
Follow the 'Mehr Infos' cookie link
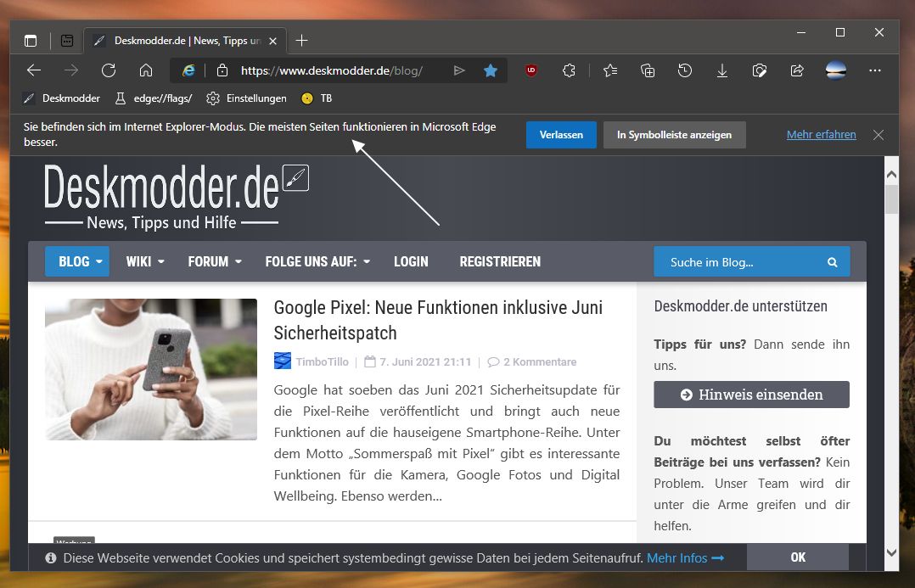686,558
